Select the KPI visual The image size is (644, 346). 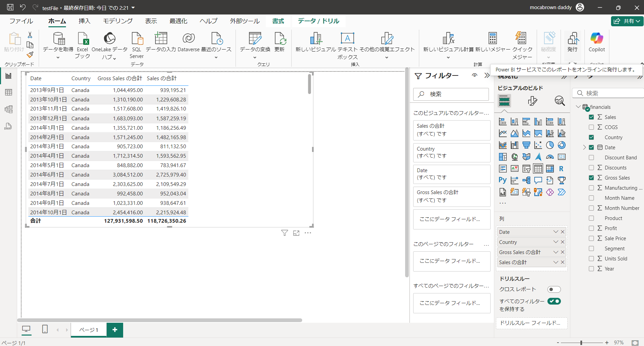tap(514, 168)
